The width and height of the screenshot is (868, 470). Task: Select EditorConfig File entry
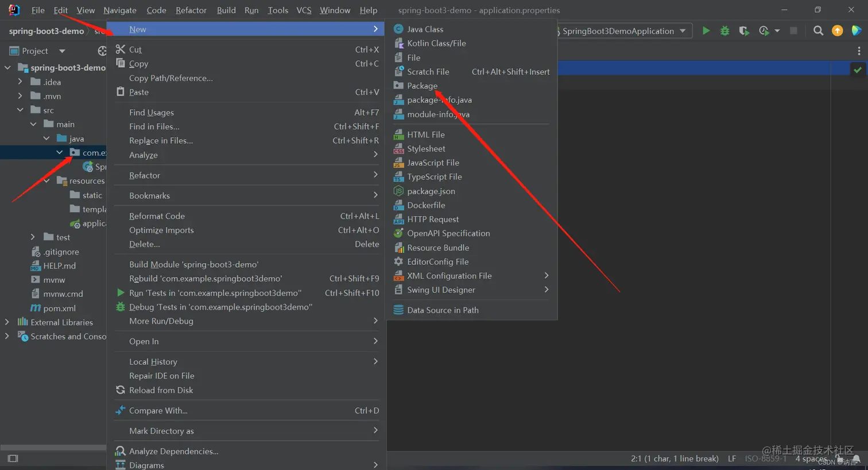(437, 261)
